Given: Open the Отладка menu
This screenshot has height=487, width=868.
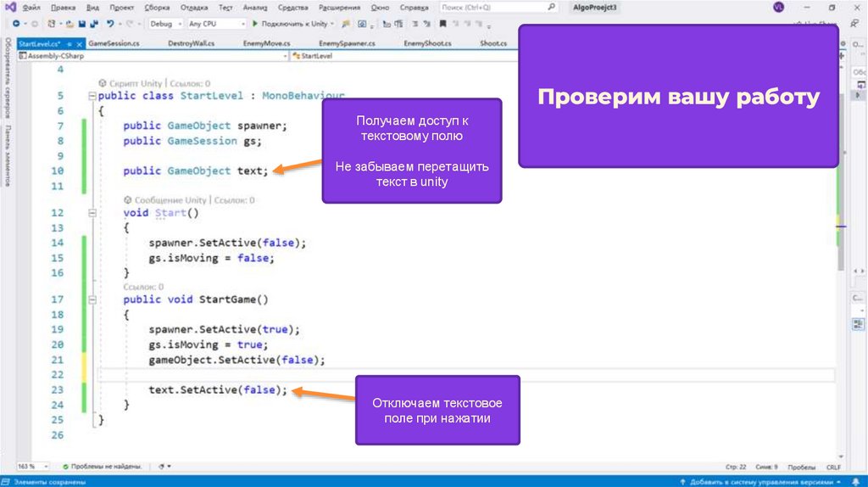Looking at the screenshot, I should coord(194,7).
